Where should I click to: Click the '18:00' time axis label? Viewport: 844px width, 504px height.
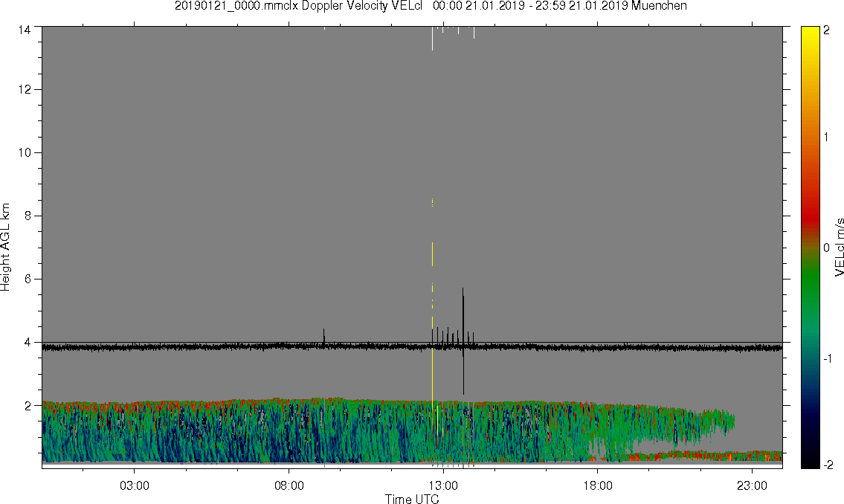coord(598,485)
